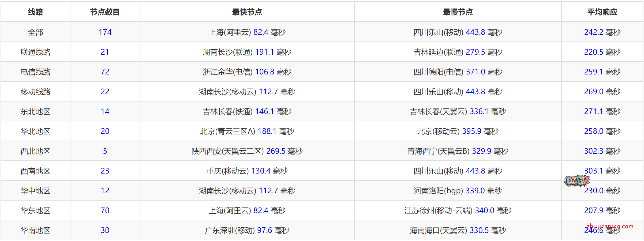Click the OZSV graffiti logo watermark
644x241 pixels.
point(577,181)
